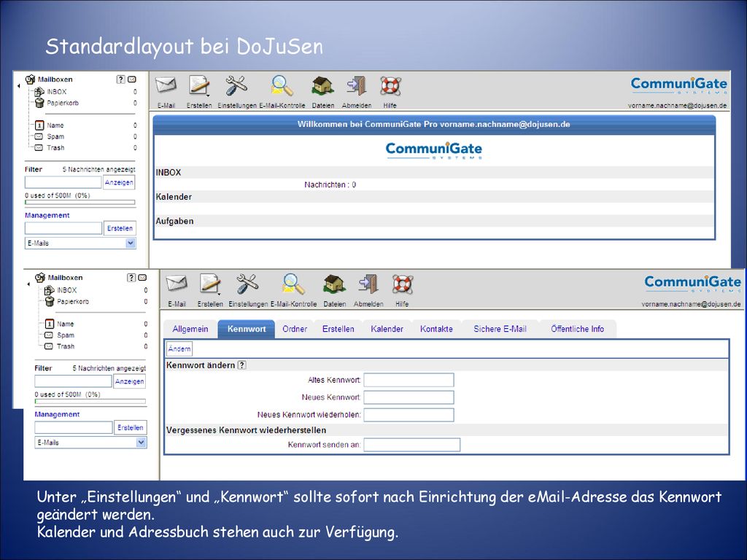This screenshot has height=560, width=747.
Task: Select INBOX folder in lower sidebar
Action: tap(66, 290)
